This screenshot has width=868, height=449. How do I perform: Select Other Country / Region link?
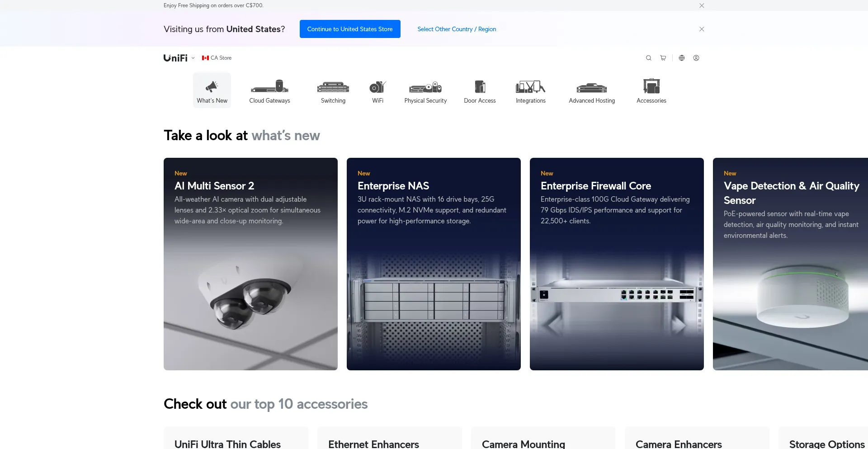(x=457, y=29)
